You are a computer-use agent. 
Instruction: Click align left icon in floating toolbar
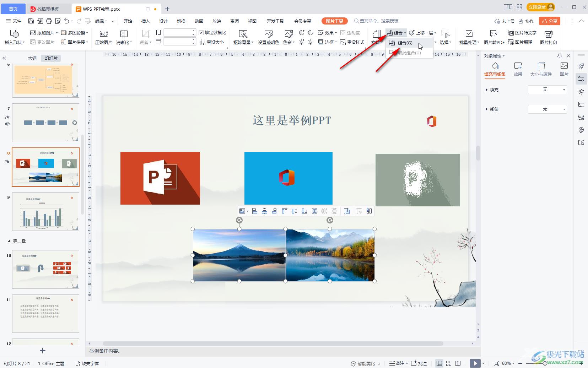255,211
